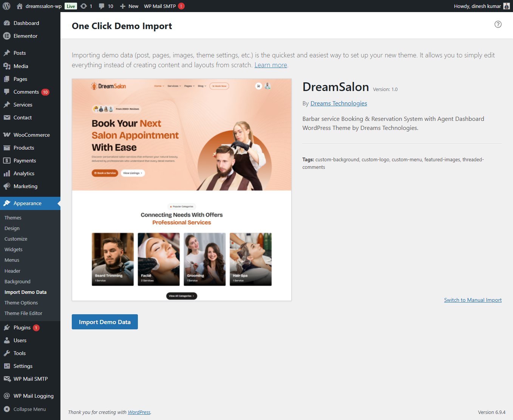Open the dreamssalon-wp site home icon
Viewport: 513px width, 420px height.
pyautogui.click(x=20, y=6)
